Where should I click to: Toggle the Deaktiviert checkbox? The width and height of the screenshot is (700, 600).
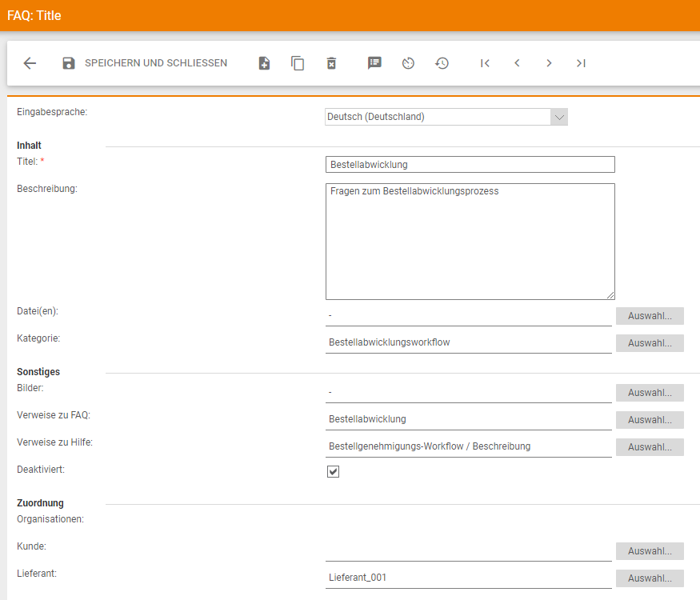[334, 471]
